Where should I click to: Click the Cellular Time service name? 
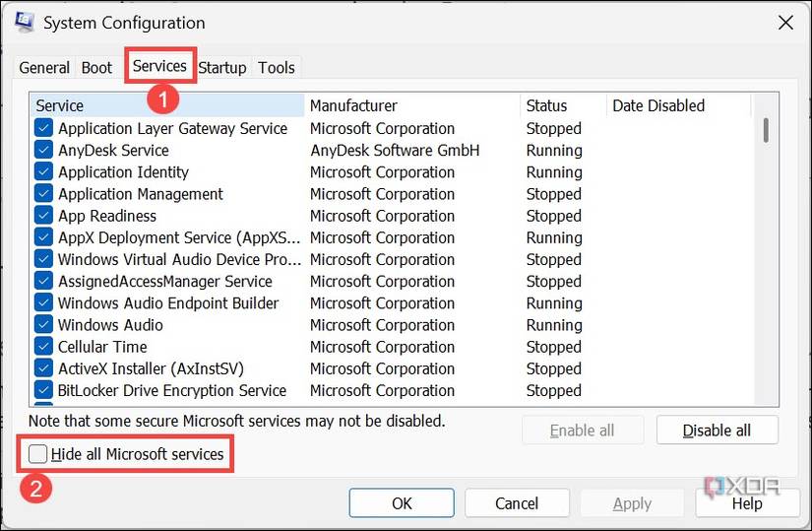pyautogui.click(x=102, y=346)
